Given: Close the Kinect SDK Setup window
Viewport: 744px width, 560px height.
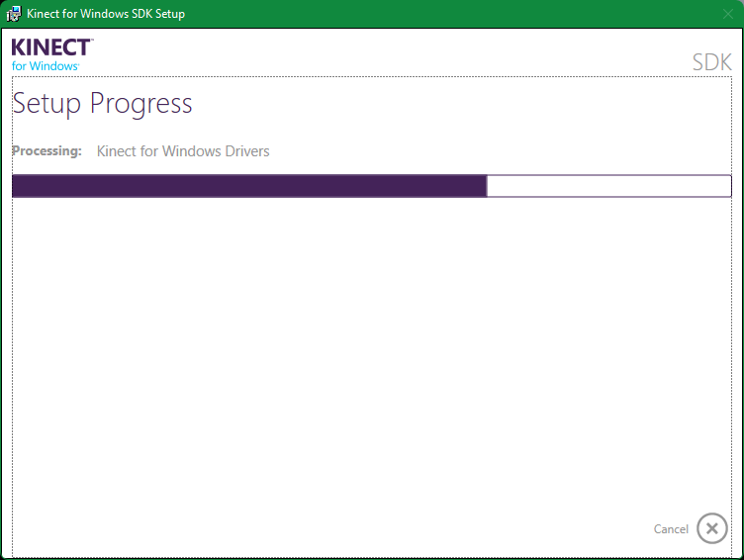Looking at the screenshot, I should tap(728, 14).
